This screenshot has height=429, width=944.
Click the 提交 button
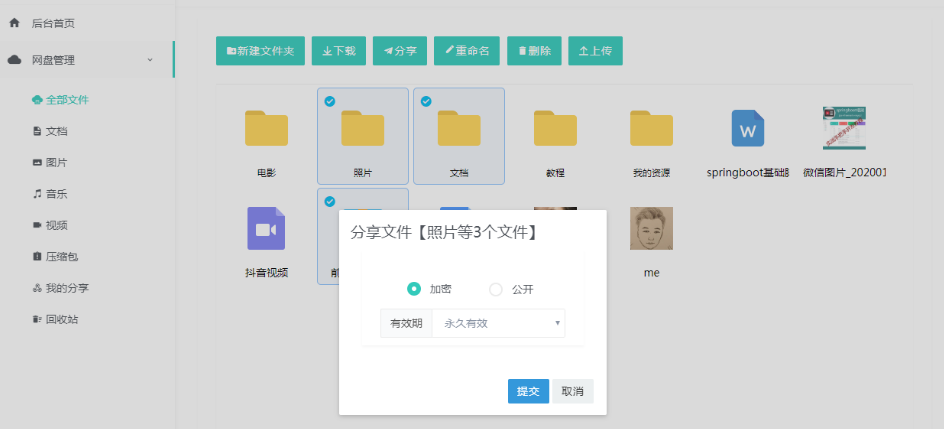[528, 391]
